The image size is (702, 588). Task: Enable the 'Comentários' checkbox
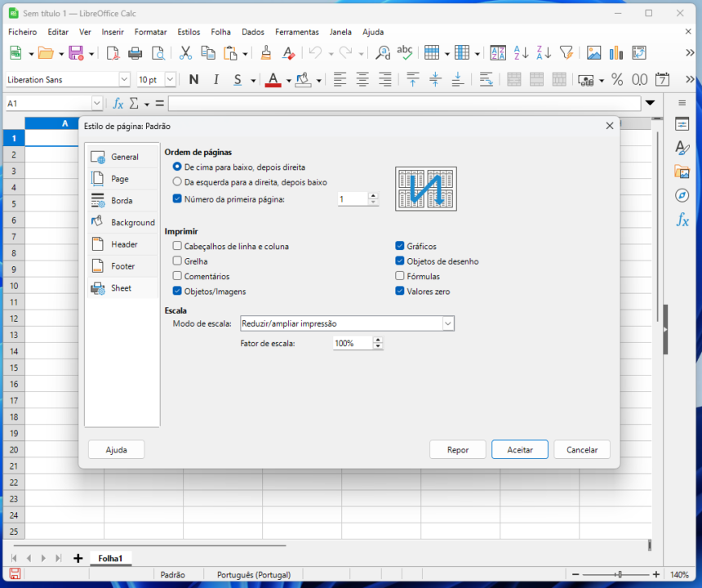pos(177,276)
